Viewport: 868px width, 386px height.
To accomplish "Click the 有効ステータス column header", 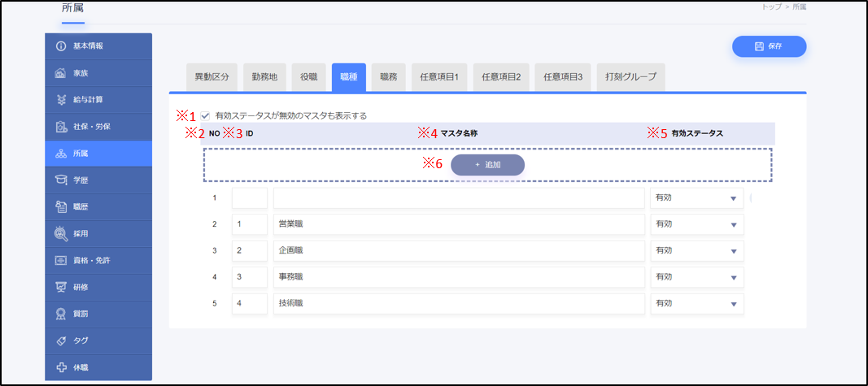I will (697, 133).
